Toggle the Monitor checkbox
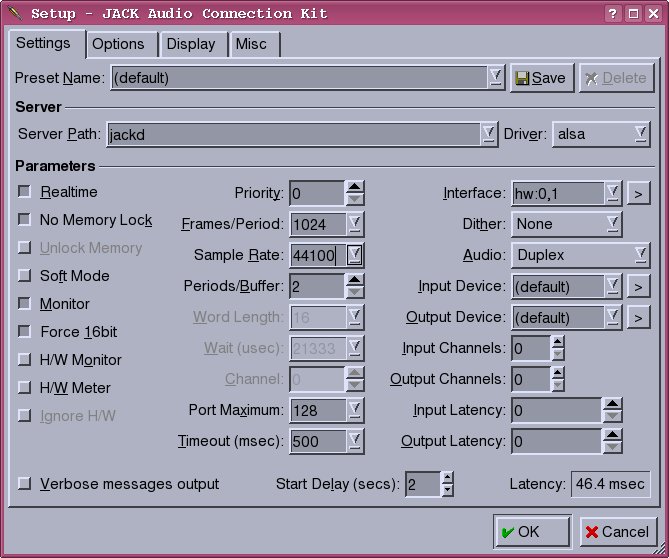Screen dimensions: 669x558 pos(24,303)
